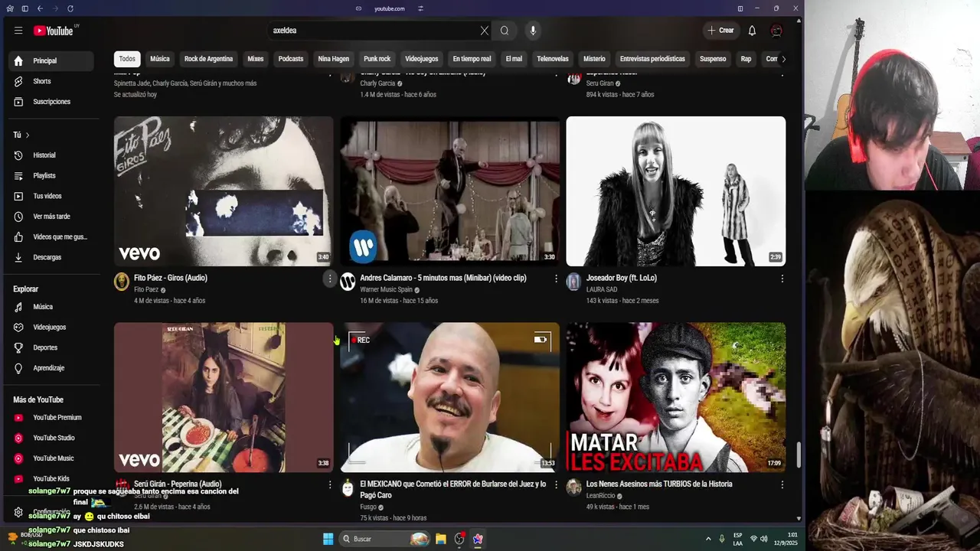Open Serú Girán Peperina thumbnail

[224, 397]
